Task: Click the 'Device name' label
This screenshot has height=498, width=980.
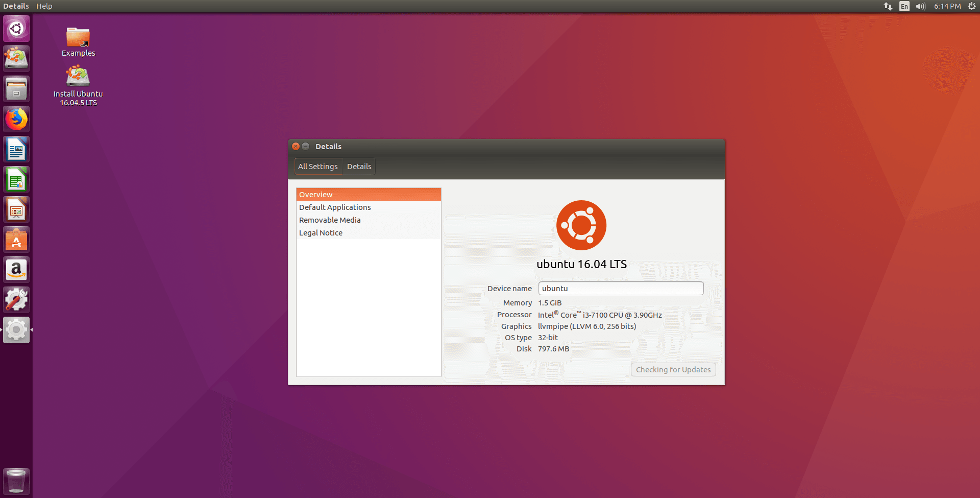Action: tap(509, 289)
